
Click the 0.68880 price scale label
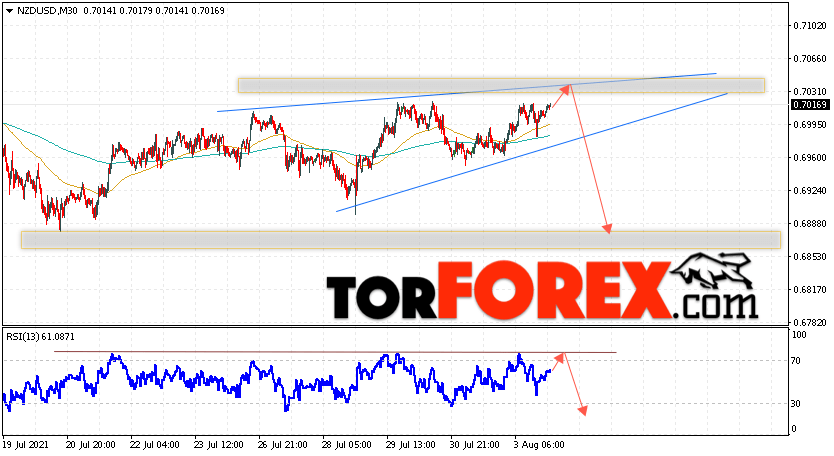coord(810,223)
